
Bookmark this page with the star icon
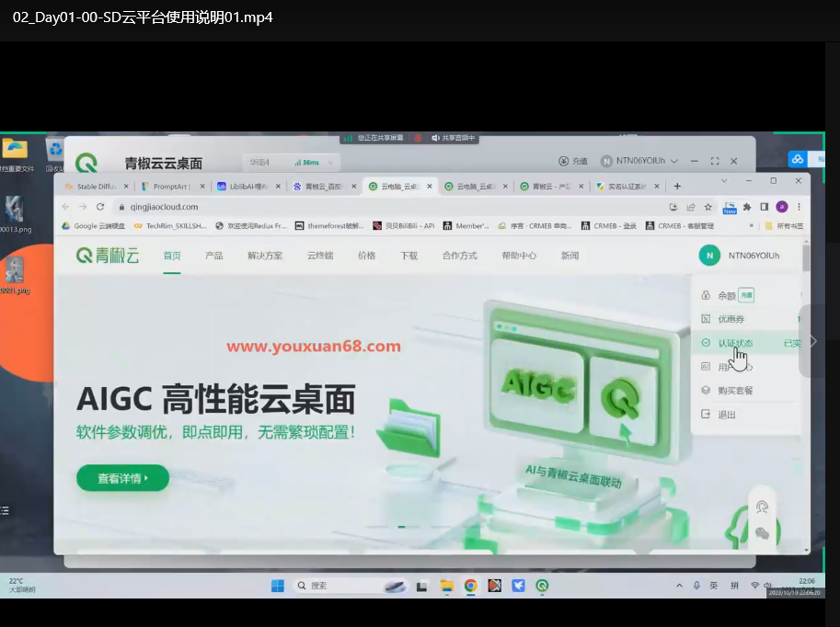[708, 207]
